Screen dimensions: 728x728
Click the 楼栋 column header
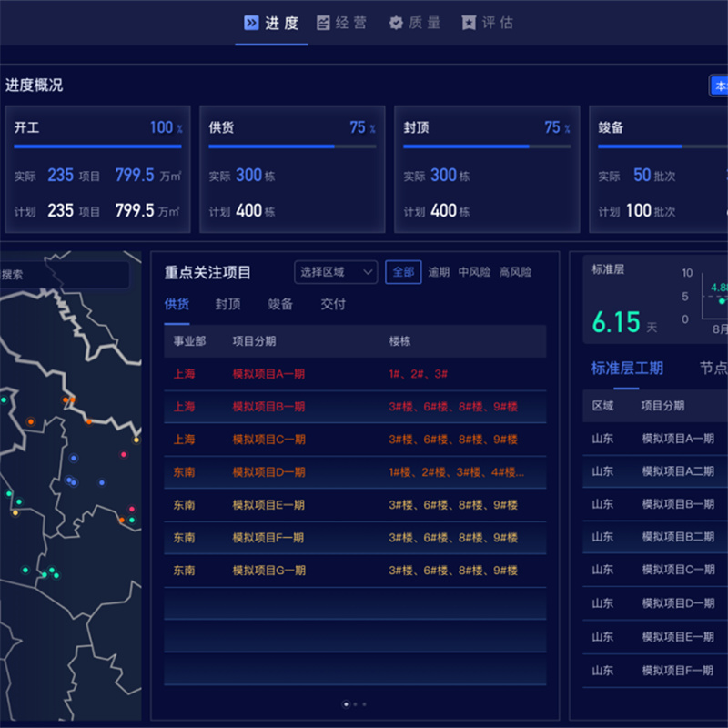point(399,341)
